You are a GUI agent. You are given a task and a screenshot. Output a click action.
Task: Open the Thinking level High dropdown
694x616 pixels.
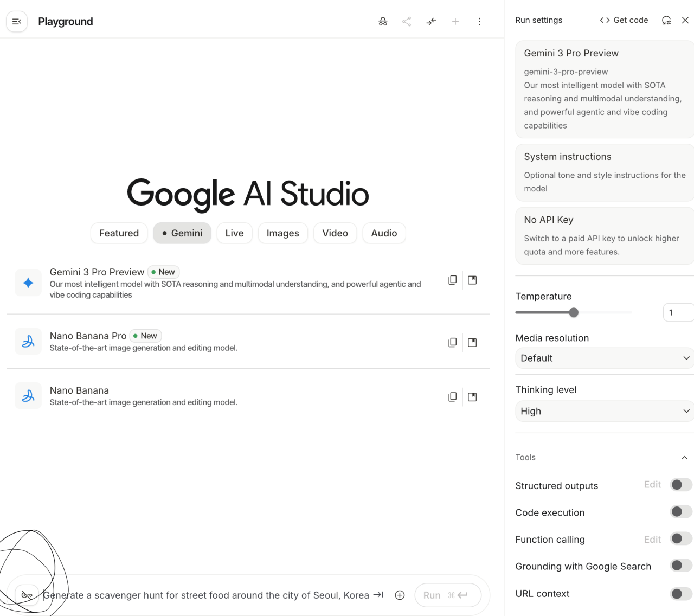605,411
